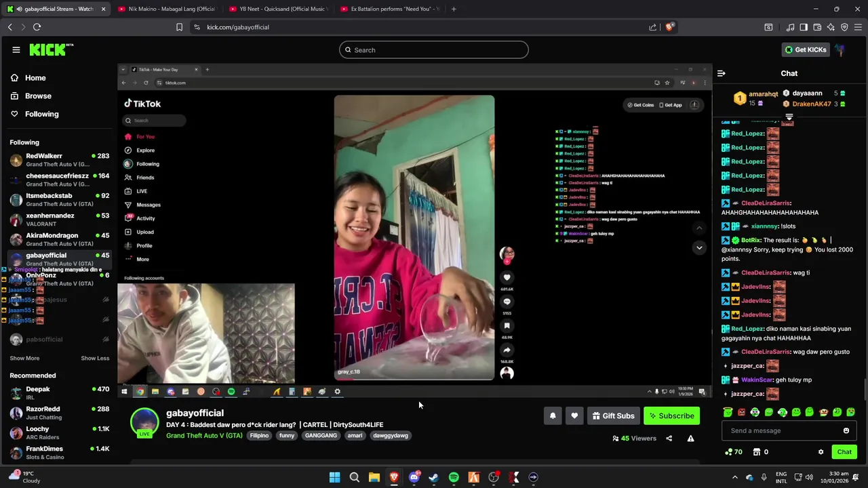This screenshot has width=868, height=488.
Task: Open the channel points shop icon
Action: point(757,452)
